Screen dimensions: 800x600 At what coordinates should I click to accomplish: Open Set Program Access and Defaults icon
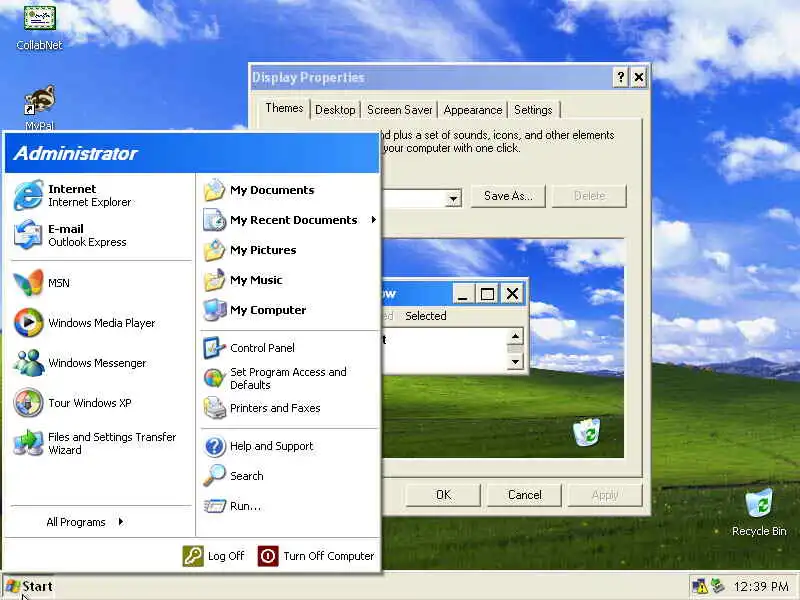214,378
